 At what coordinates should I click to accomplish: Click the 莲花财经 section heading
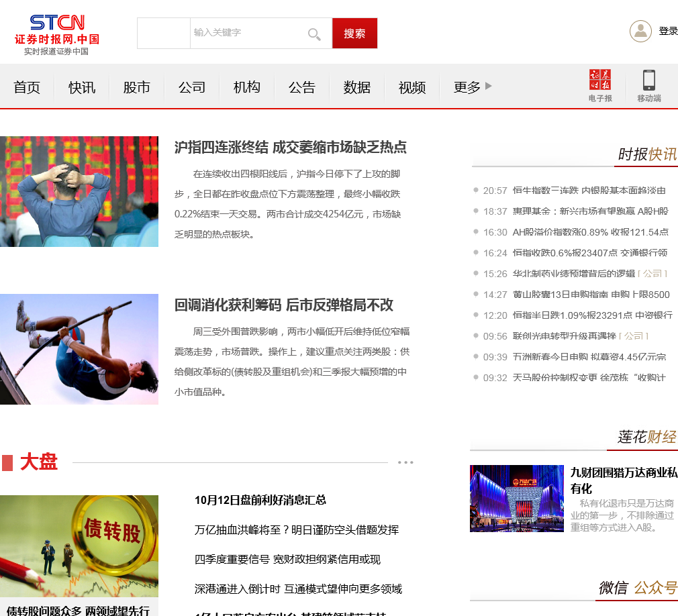click(x=647, y=437)
